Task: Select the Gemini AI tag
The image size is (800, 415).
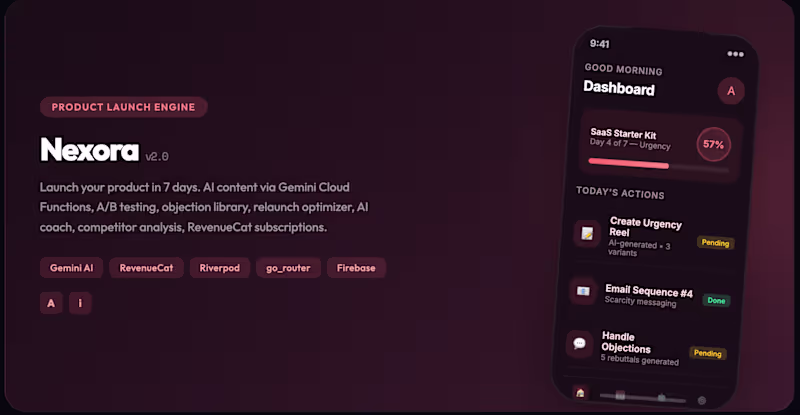Action: [x=71, y=268]
